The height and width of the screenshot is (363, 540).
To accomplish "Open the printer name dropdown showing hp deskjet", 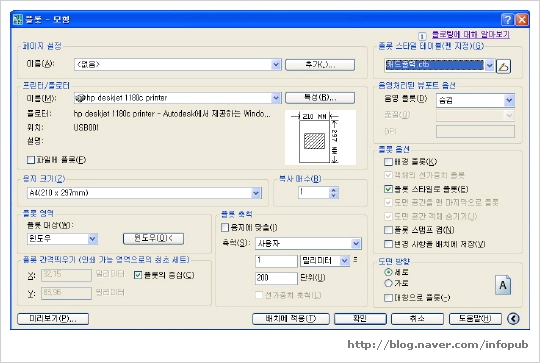I will (x=276, y=98).
